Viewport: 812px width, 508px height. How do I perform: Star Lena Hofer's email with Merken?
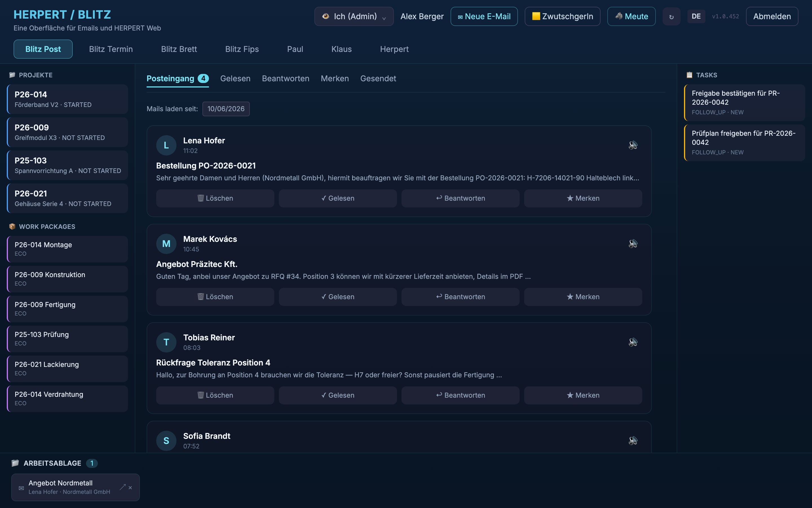[583, 198]
